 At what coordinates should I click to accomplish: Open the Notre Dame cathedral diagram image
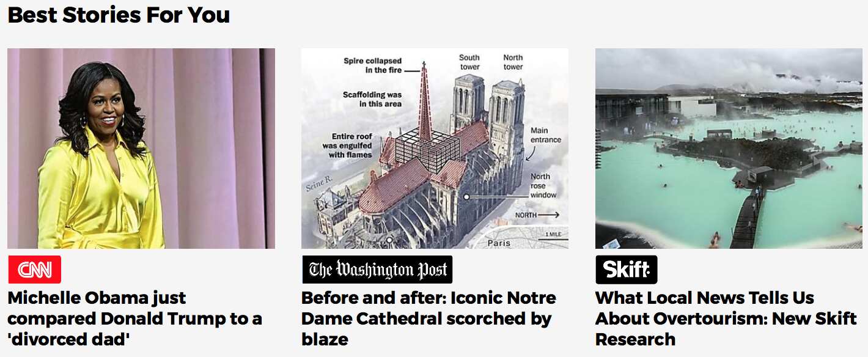click(435, 149)
